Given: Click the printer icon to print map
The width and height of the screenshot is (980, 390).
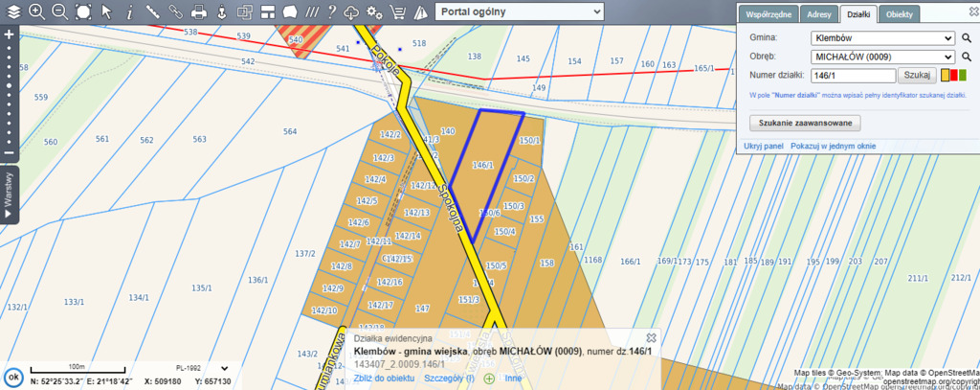Looking at the screenshot, I should (199, 12).
